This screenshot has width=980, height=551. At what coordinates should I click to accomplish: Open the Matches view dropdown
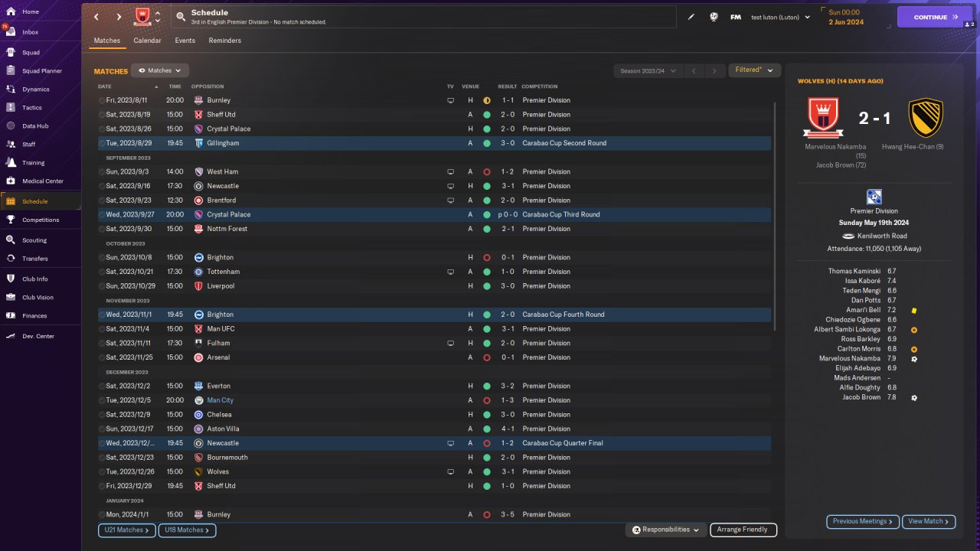point(160,70)
